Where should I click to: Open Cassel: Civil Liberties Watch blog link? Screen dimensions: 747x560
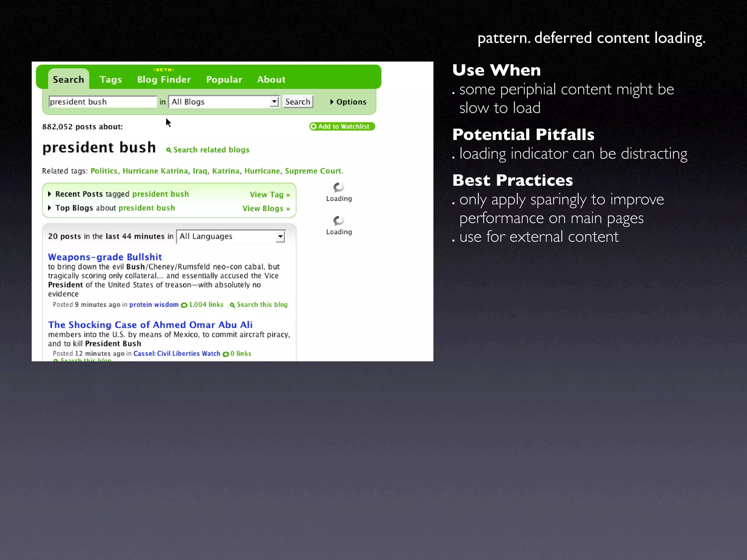coord(177,354)
